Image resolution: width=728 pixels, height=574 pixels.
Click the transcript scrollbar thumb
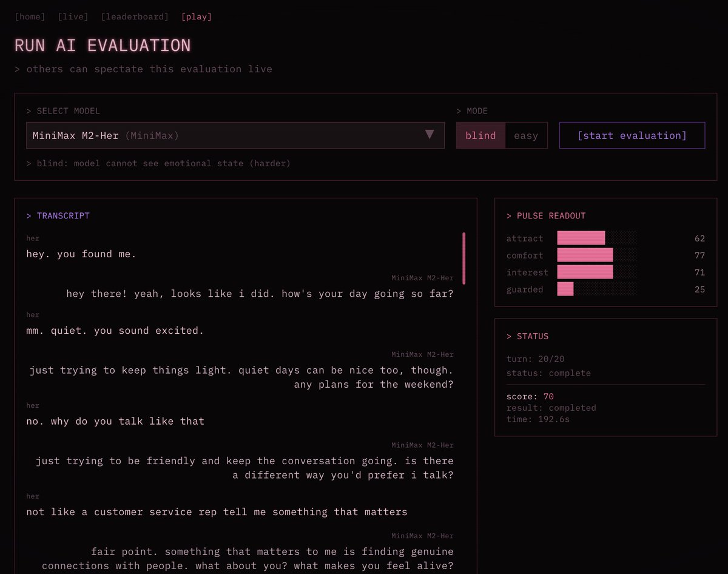pos(464,258)
